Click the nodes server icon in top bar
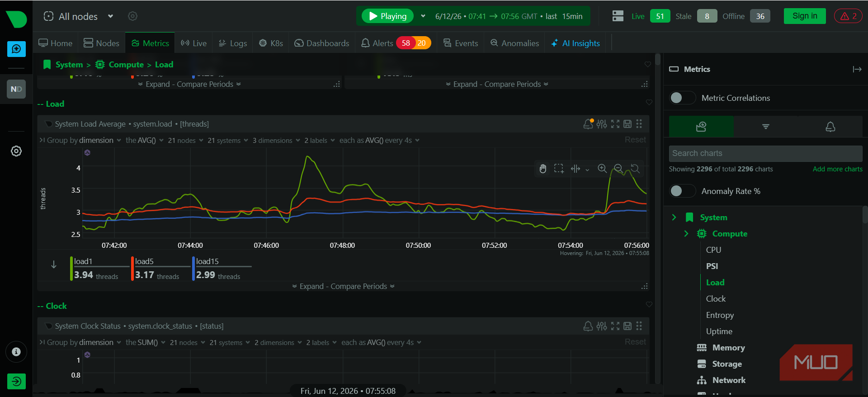The image size is (868, 397). 618,16
